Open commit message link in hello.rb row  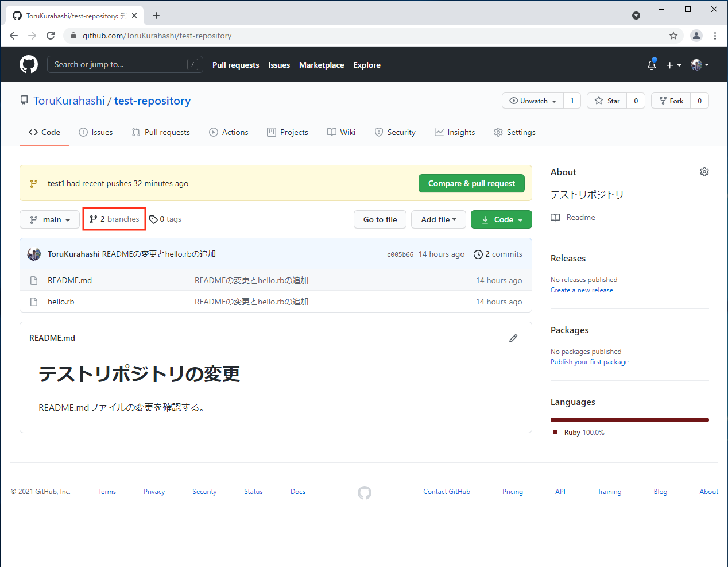[x=251, y=302]
